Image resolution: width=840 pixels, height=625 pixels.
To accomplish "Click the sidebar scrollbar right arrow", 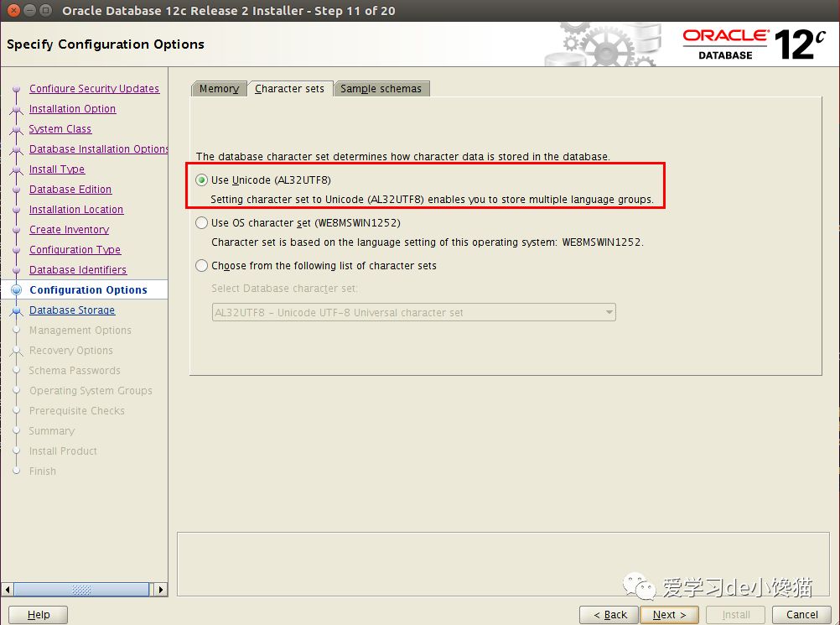I will pos(160,590).
